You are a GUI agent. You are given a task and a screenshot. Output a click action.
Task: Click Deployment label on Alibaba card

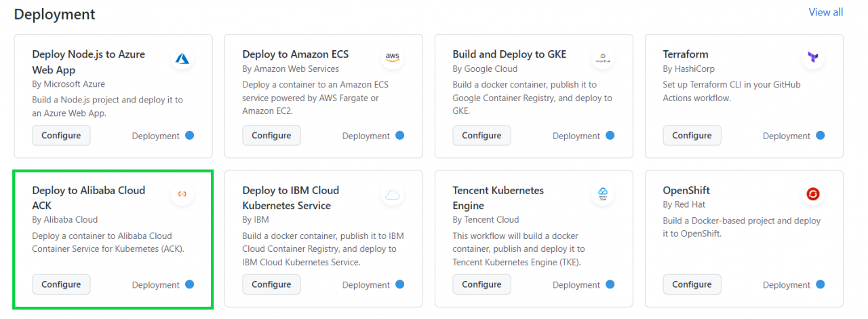pyautogui.click(x=155, y=285)
